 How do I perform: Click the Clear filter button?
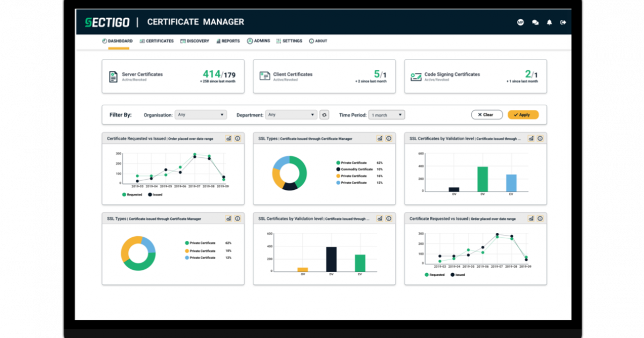click(487, 114)
